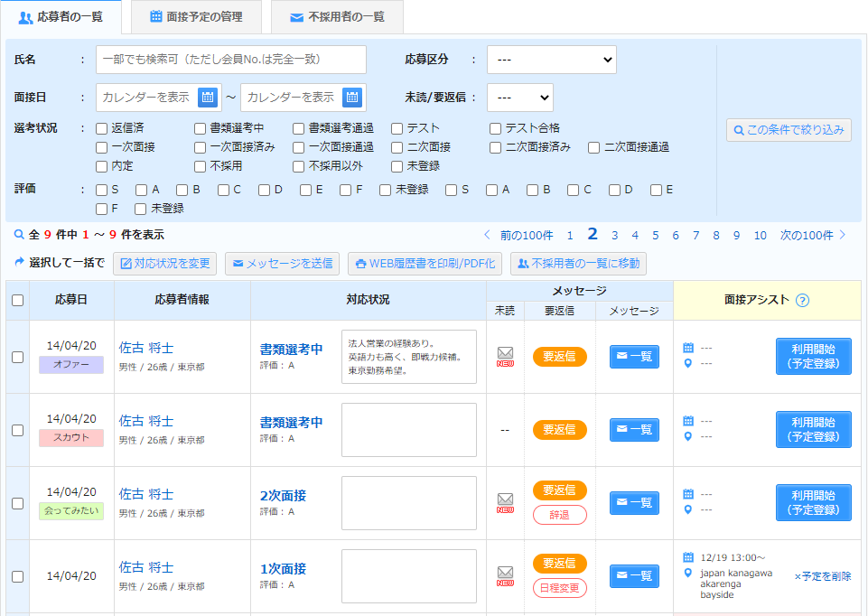This screenshot has height=616, width=868.
Task: Click location pin icon in 会ってみたい row
Action: click(688, 509)
